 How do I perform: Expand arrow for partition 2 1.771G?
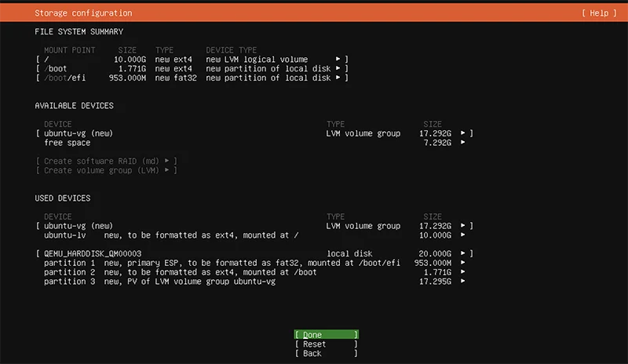[x=462, y=271]
